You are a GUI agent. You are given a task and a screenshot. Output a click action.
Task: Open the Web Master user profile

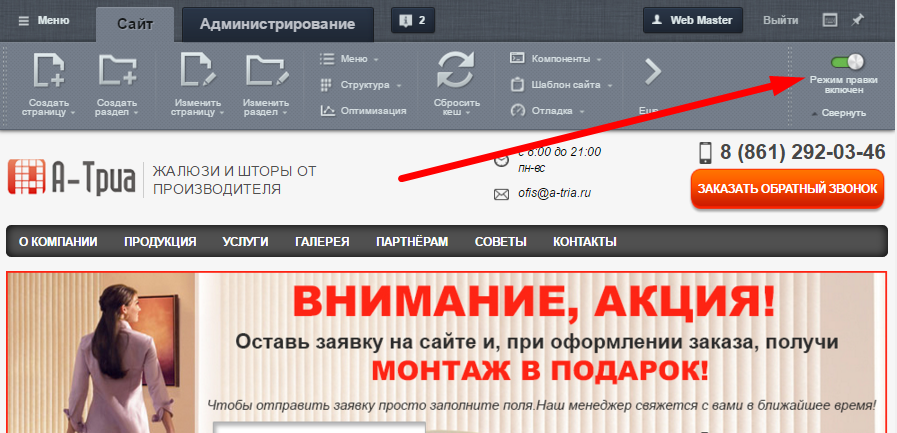[x=693, y=20]
